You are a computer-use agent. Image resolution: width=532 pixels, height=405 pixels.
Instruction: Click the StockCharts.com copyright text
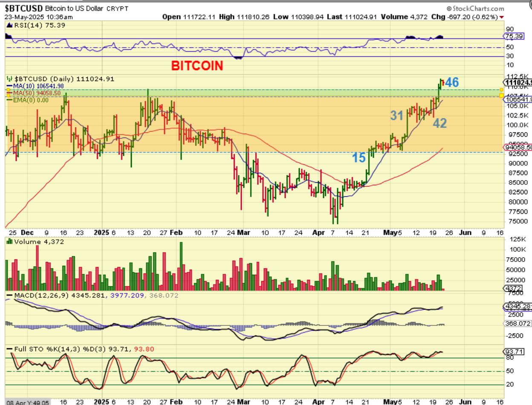475,9
